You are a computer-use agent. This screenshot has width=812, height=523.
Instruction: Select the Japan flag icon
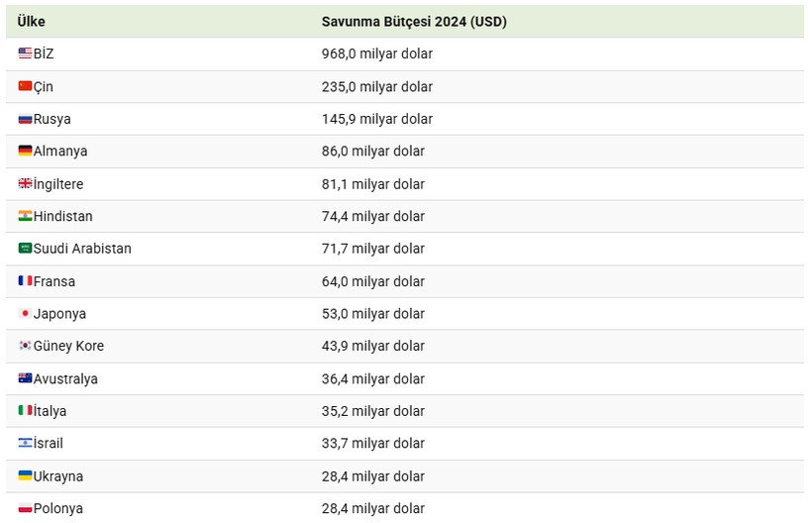click(25, 313)
